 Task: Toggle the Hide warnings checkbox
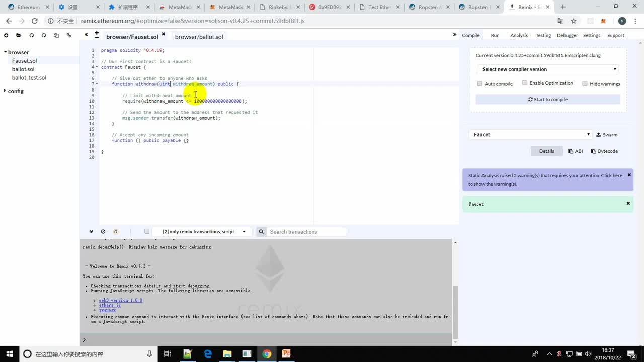[x=585, y=84]
